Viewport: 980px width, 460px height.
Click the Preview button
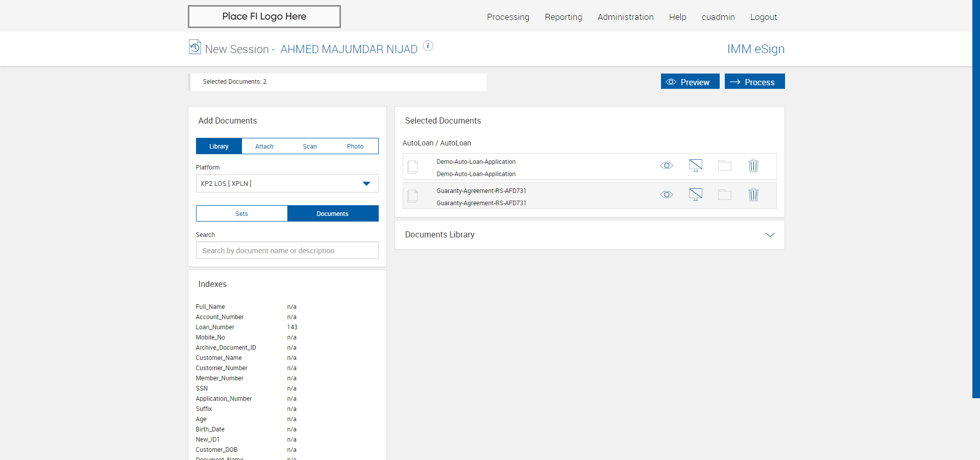point(690,82)
